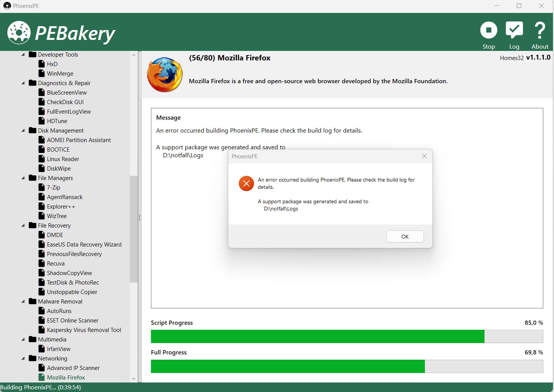Click the CheckDisk GUI file icon
The height and width of the screenshot is (392, 554).
(x=42, y=102)
